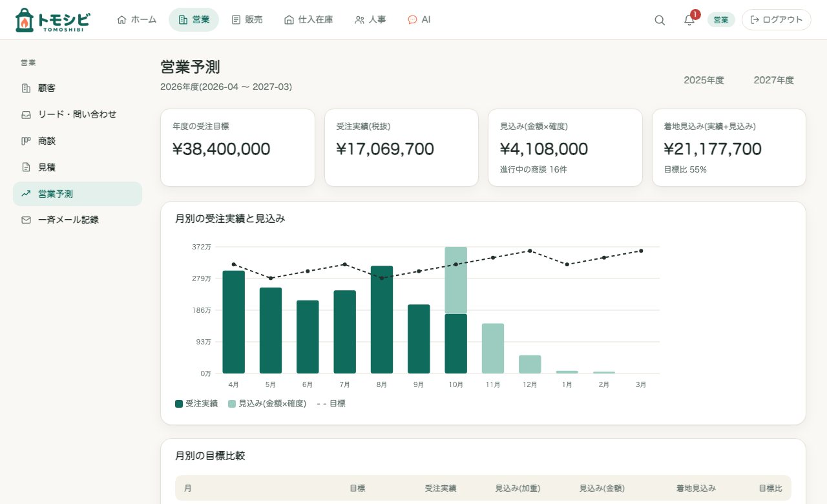The image size is (827, 504).
Task: Go to the 販売 section
Action: pyautogui.click(x=247, y=20)
